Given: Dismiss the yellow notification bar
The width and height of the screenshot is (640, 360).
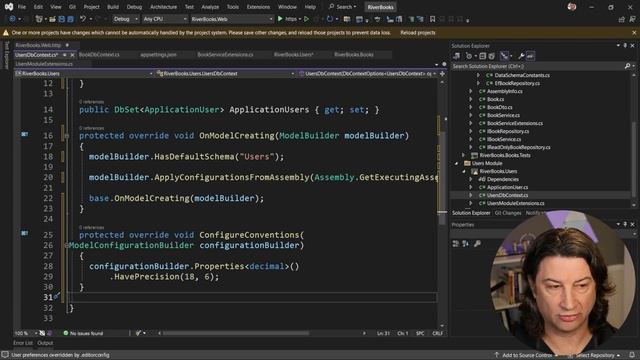Looking at the screenshot, I should (x=634, y=33).
